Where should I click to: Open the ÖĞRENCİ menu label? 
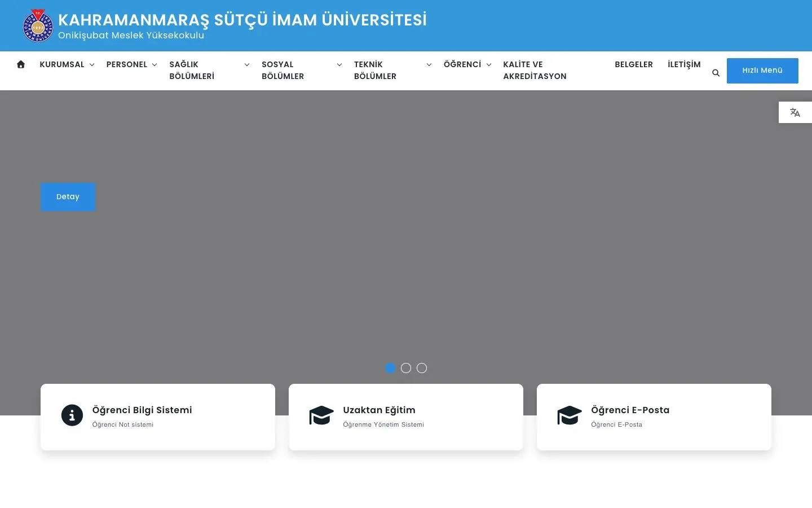pyautogui.click(x=462, y=64)
